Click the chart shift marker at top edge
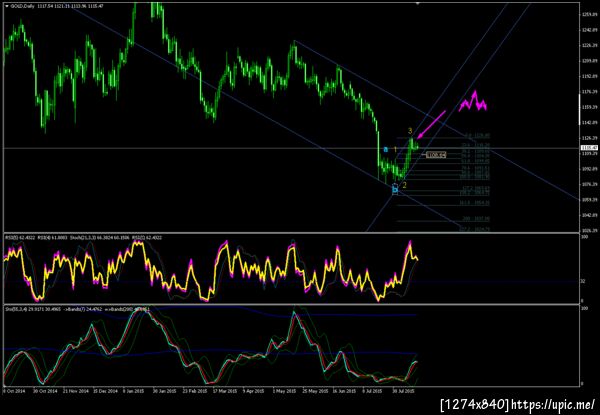 (418, 3)
